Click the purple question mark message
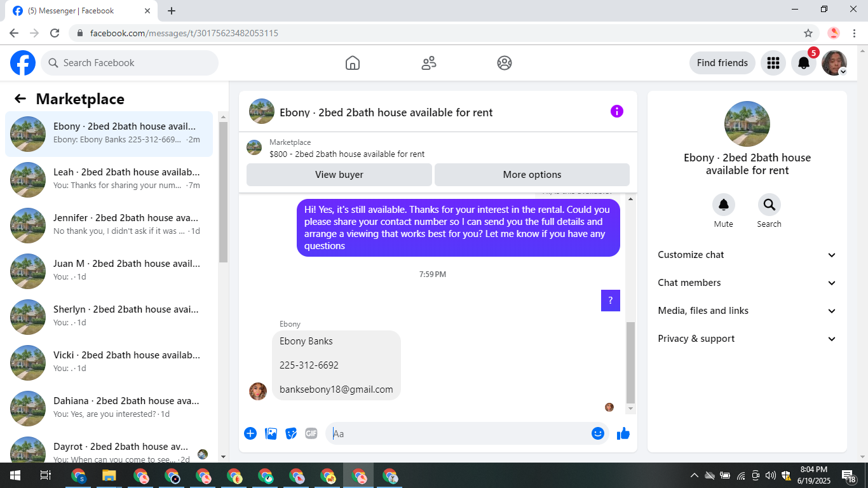868x488 pixels. 611,301
